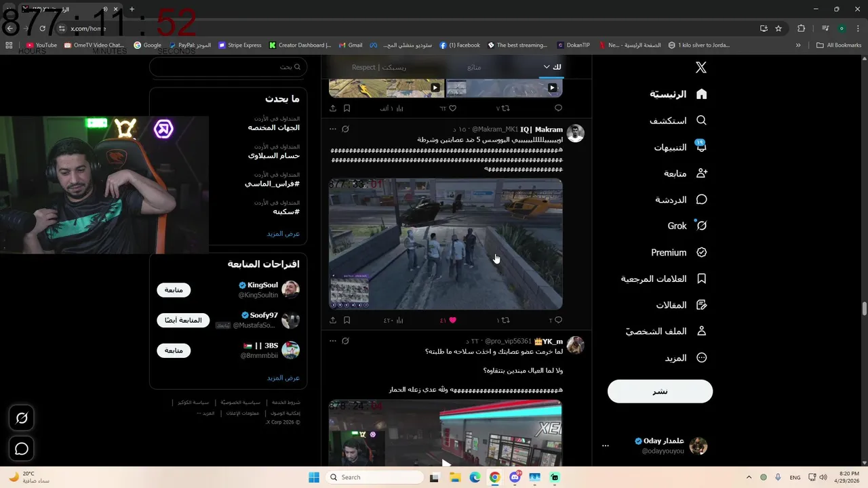Image resolution: width=868 pixels, height=488 pixels.
Task: Open DokanTIP bookmark
Action: [x=573, y=45]
